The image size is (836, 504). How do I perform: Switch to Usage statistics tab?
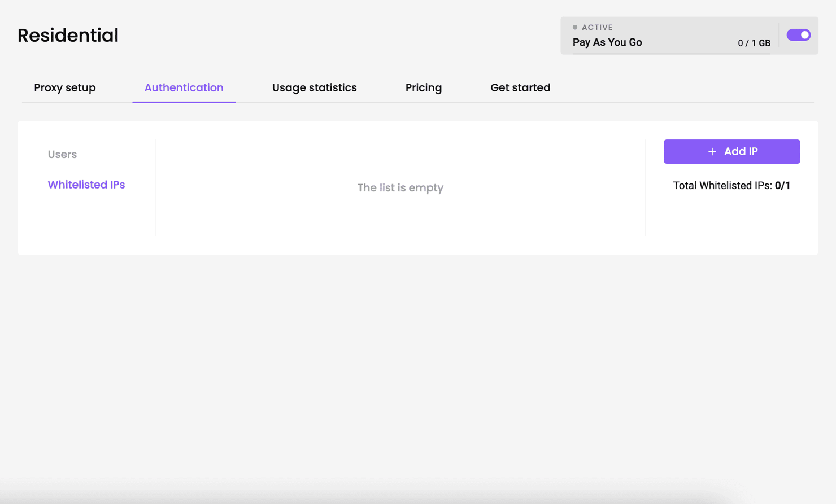click(x=315, y=87)
